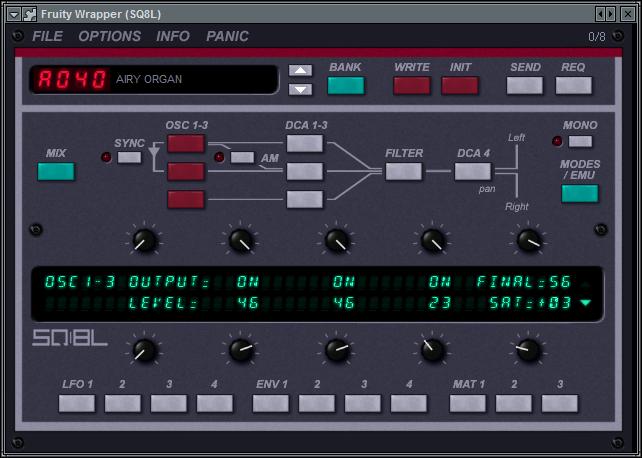642x458 pixels.
Task: Select the second DCA 1-3 button
Action: pos(305,171)
